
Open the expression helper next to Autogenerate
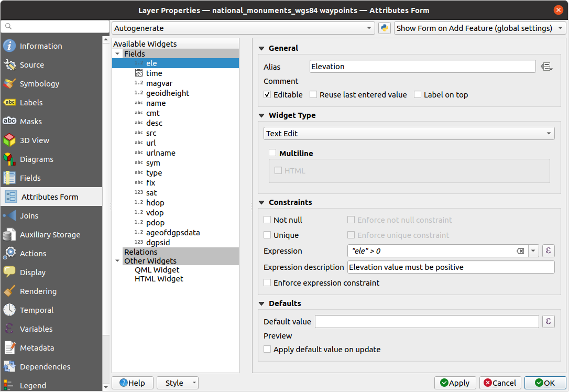click(384, 28)
